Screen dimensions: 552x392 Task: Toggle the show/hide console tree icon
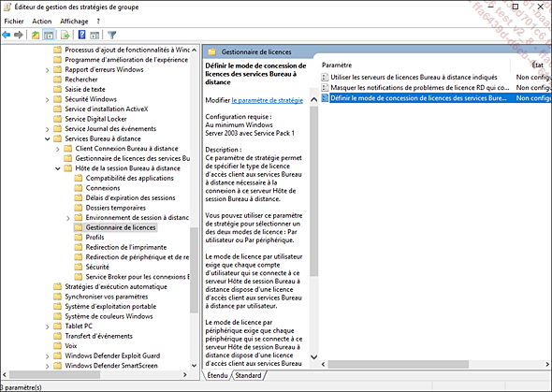click(49, 35)
